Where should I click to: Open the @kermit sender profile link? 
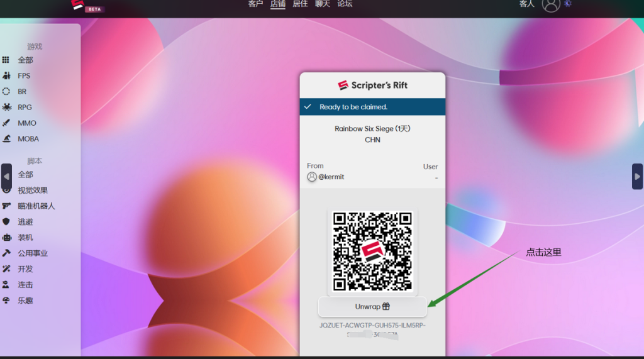pyautogui.click(x=326, y=177)
